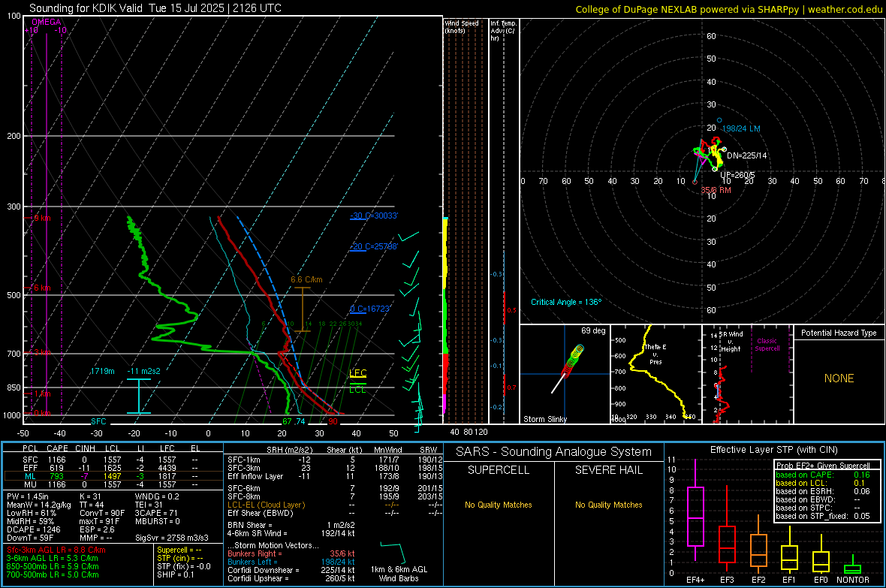Click the Bunkers Right = 35/6 kt value
The image size is (886, 588).
[x=291, y=553]
